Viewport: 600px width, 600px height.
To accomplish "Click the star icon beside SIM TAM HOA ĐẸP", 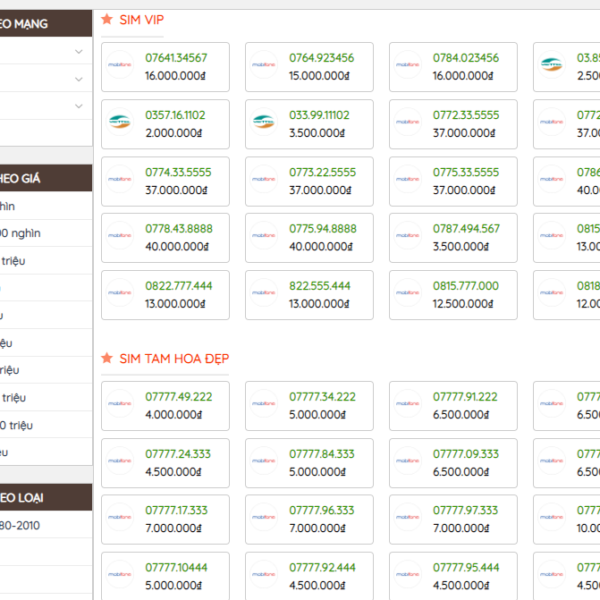I will (107, 358).
